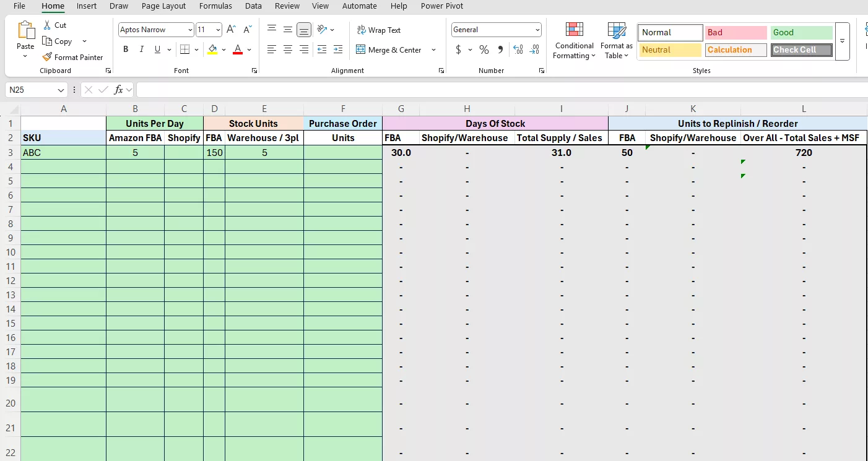
Task: Click the Comma Style icon
Action: pos(500,50)
